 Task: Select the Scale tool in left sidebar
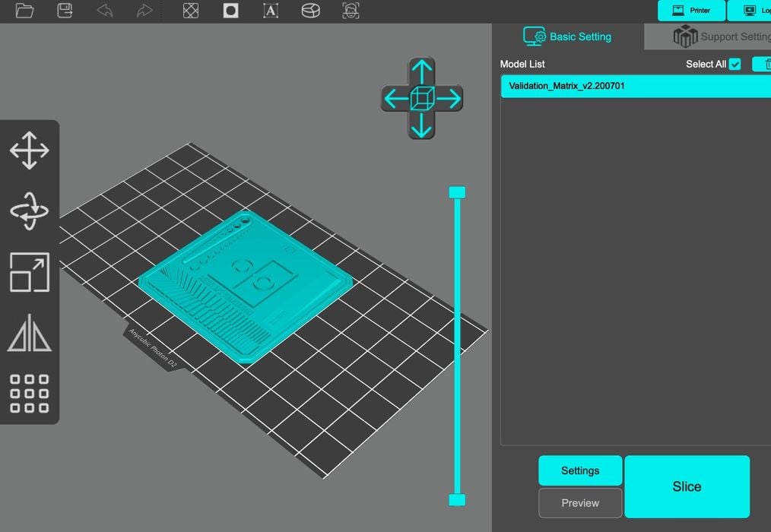click(x=30, y=272)
